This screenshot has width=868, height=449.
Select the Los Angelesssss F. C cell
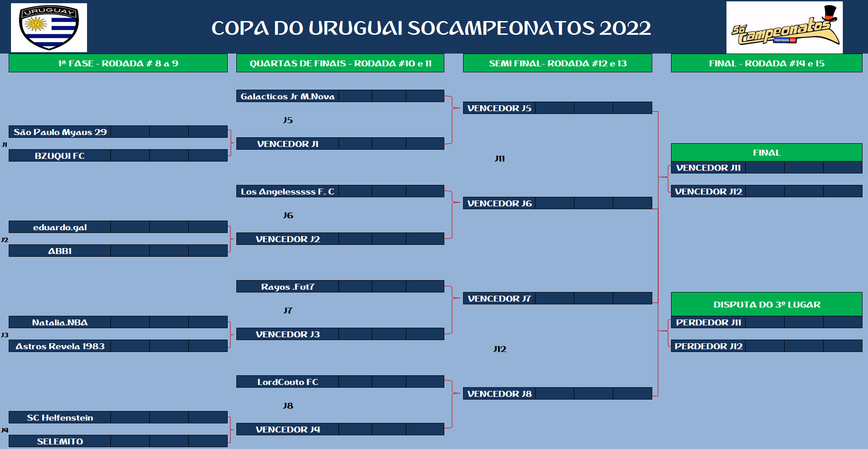[288, 191]
